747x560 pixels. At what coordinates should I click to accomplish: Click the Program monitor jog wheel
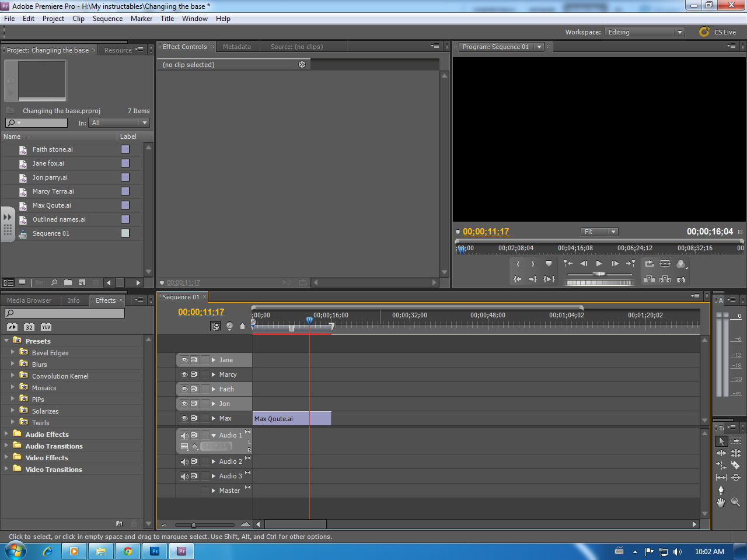(599, 282)
